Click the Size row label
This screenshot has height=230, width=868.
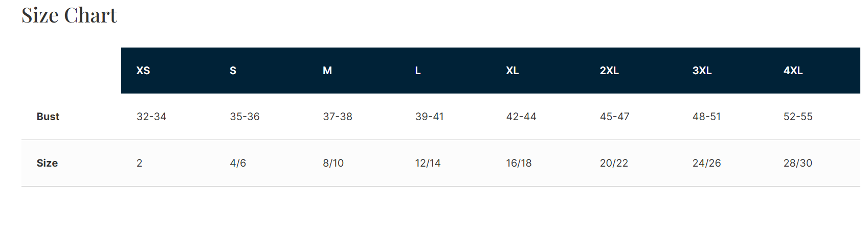[x=47, y=163]
